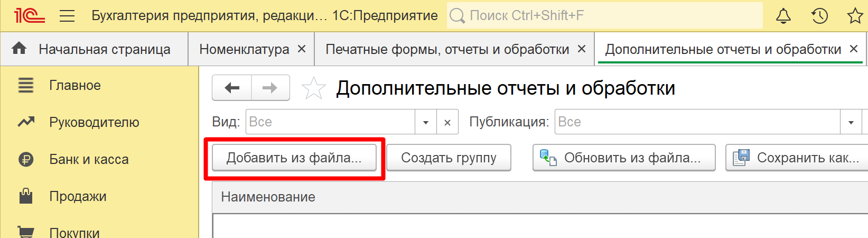The image size is (868, 238).
Task: Click Добавить из файла button
Action: [x=294, y=158]
